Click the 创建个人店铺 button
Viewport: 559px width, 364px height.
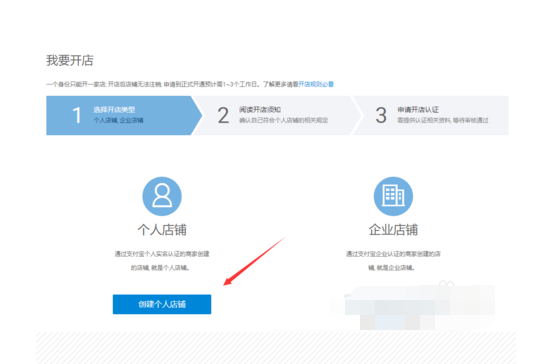(x=162, y=304)
